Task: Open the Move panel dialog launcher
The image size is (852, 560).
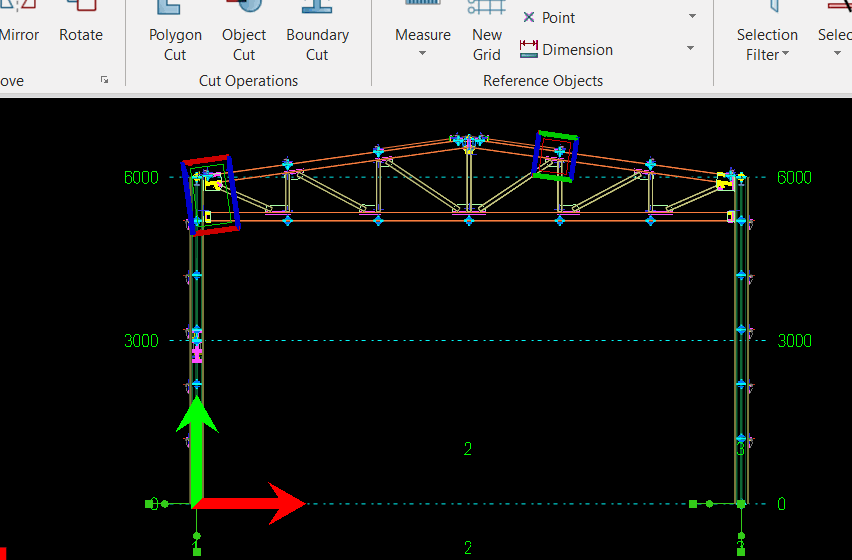Action: point(105,80)
